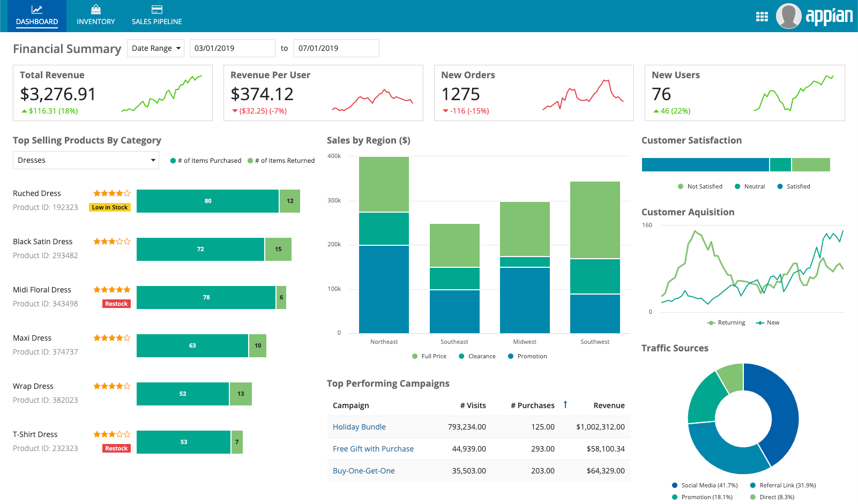Viewport: 858px width, 504px height.
Task: Open the Buy-One-Get-One campaign link
Action: (x=363, y=471)
